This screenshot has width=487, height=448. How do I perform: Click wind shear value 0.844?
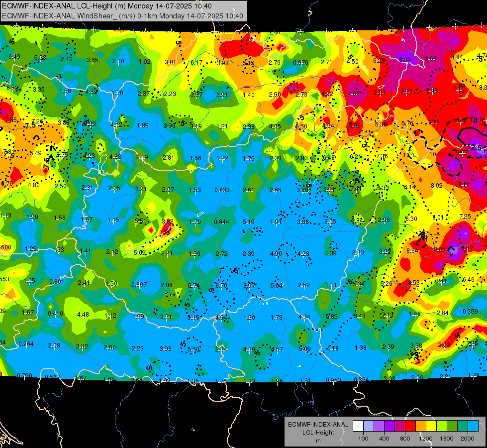click(222, 222)
